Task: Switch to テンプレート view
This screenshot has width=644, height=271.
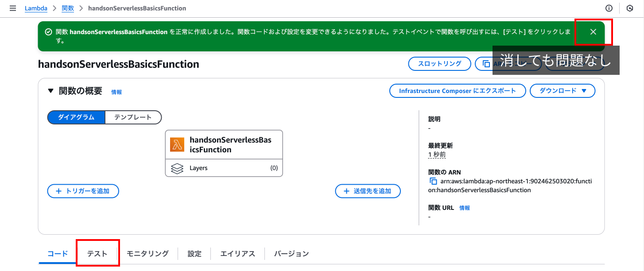Action: click(133, 117)
